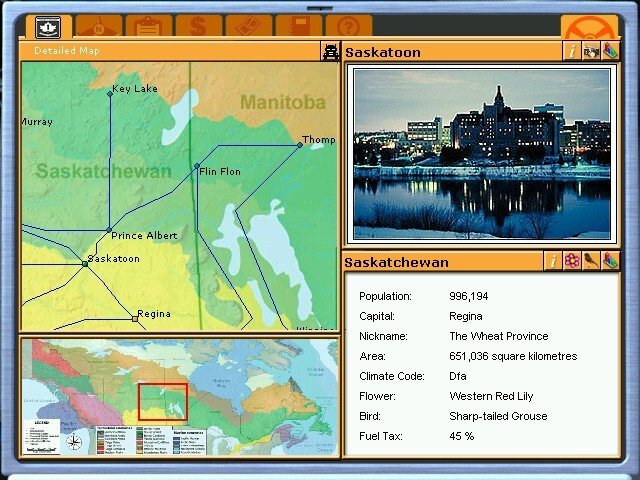Image resolution: width=640 pixels, height=480 pixels.
Task: Click the Manitoba province label
Action: (283, 102)
